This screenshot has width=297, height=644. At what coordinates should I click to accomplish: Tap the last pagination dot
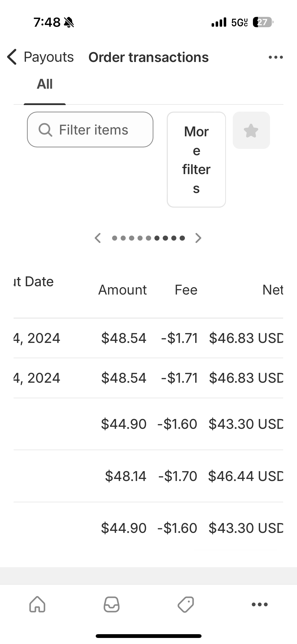click(182, 238)
